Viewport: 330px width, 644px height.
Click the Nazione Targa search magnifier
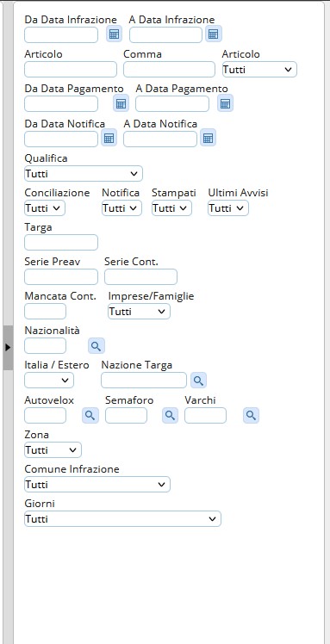(198, 381)
